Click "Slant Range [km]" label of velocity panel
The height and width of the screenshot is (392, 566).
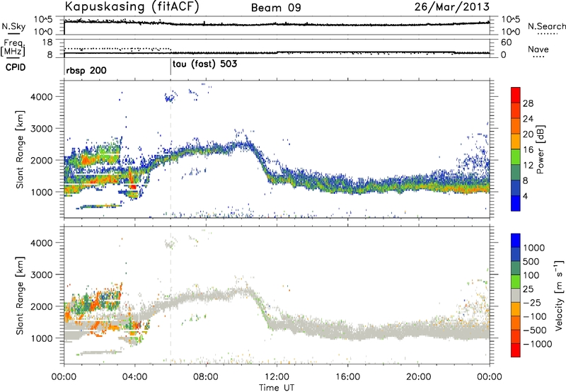point(20,296)
